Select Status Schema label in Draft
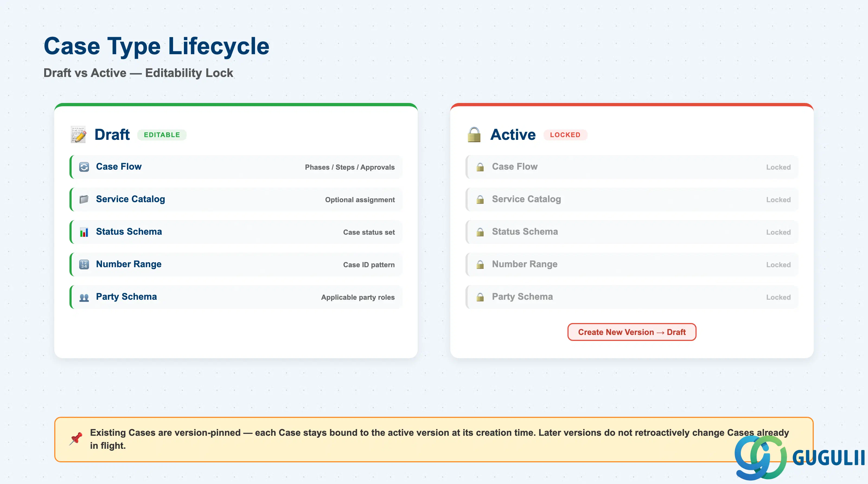The image size is (868, 484). 129,231
